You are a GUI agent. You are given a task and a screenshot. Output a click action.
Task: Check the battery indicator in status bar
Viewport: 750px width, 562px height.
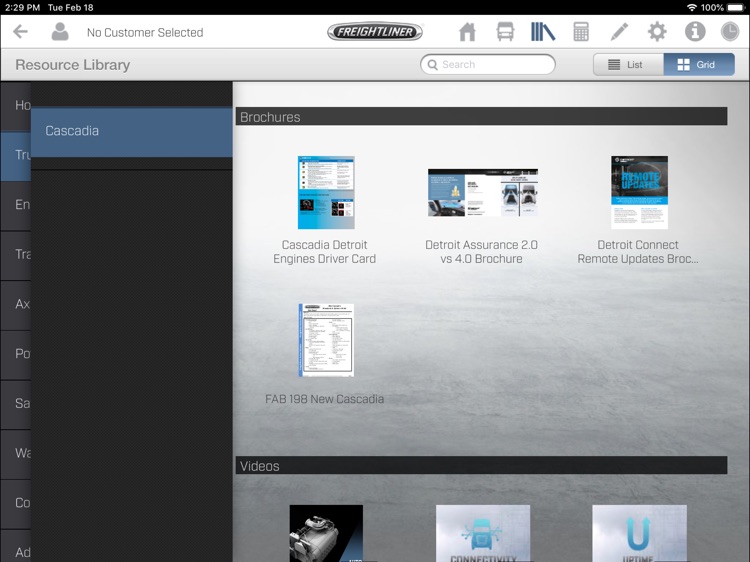pos(737,8)
